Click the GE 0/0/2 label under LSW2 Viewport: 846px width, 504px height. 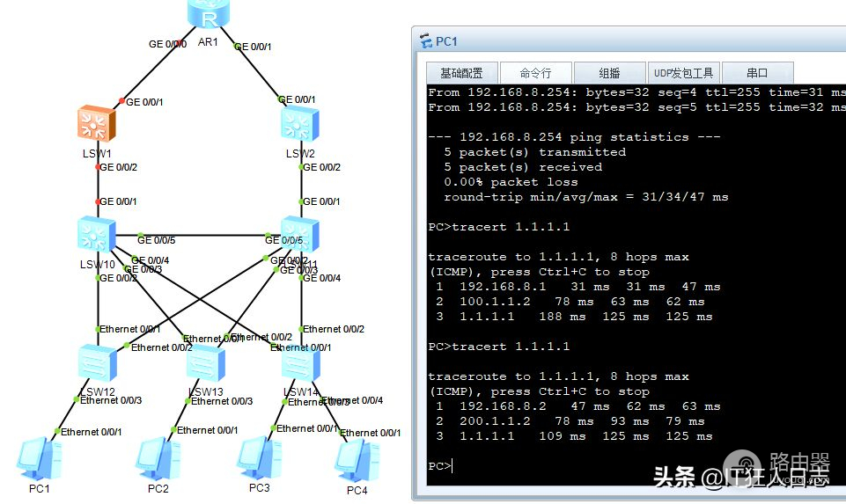322,167
